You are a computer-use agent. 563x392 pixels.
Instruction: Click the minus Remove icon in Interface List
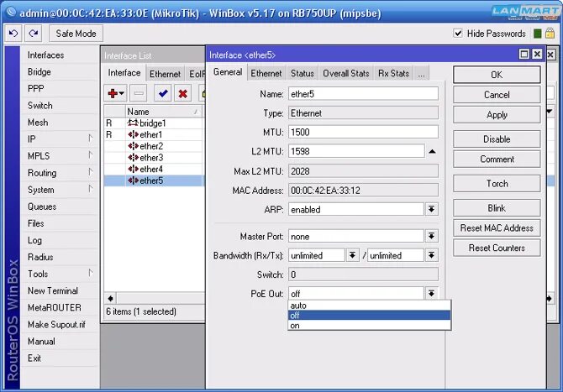[139, 94]
